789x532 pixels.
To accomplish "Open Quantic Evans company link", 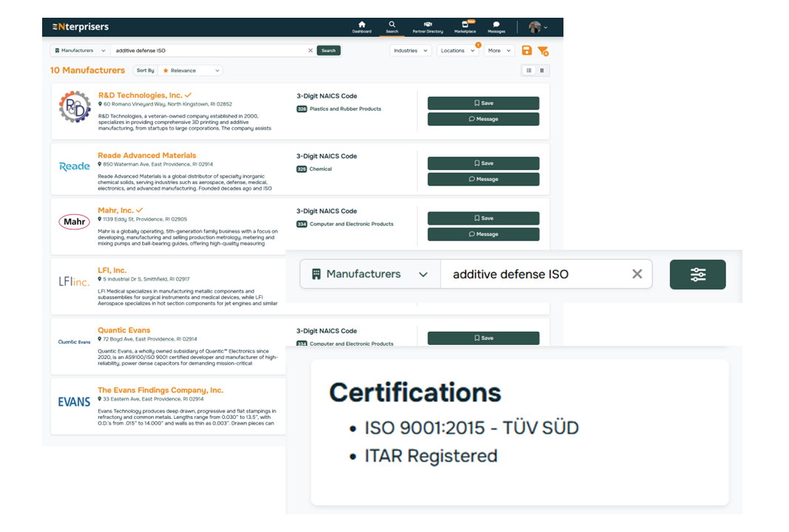I will (x=123, y=330).
